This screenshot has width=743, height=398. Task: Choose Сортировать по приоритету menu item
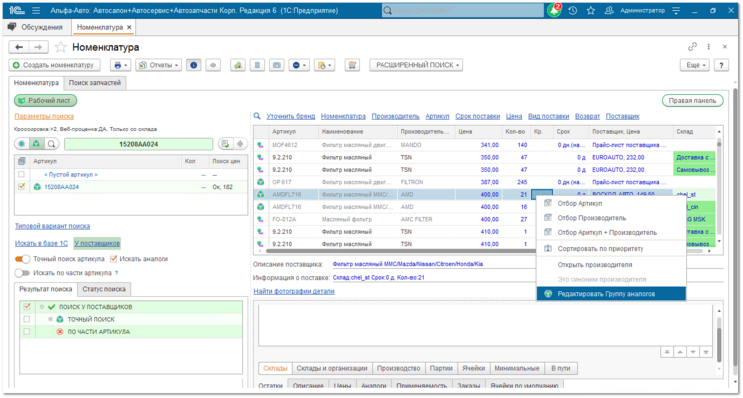point(611,248)
